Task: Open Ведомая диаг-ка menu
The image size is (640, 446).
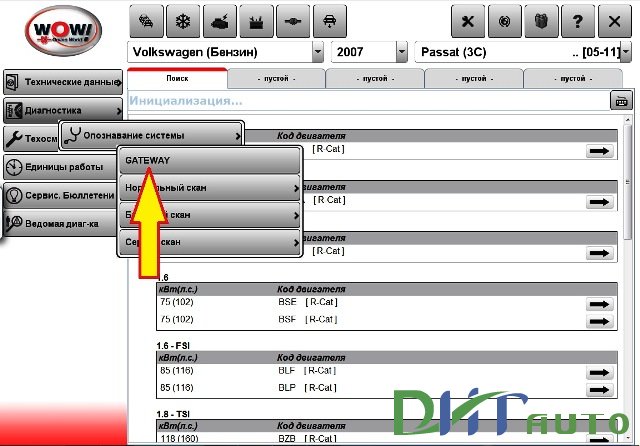Action: [60, 224]
